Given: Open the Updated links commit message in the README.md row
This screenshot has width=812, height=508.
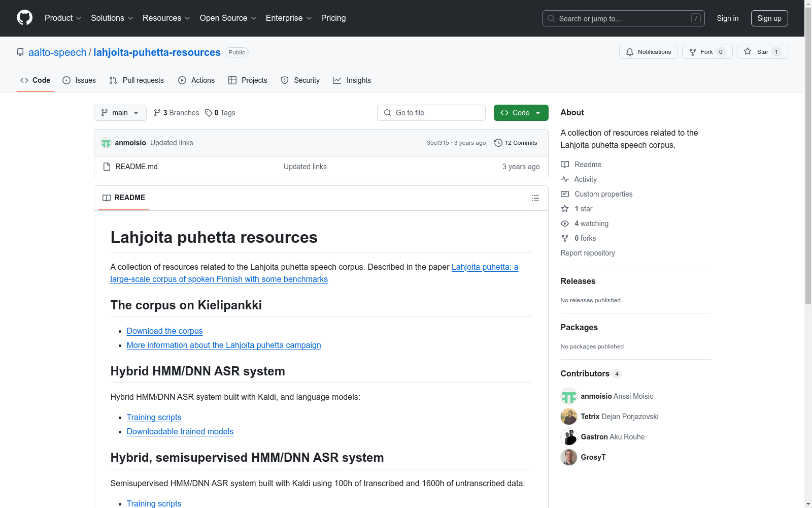Looking at the screenshot, I should [x=305, y=167].
